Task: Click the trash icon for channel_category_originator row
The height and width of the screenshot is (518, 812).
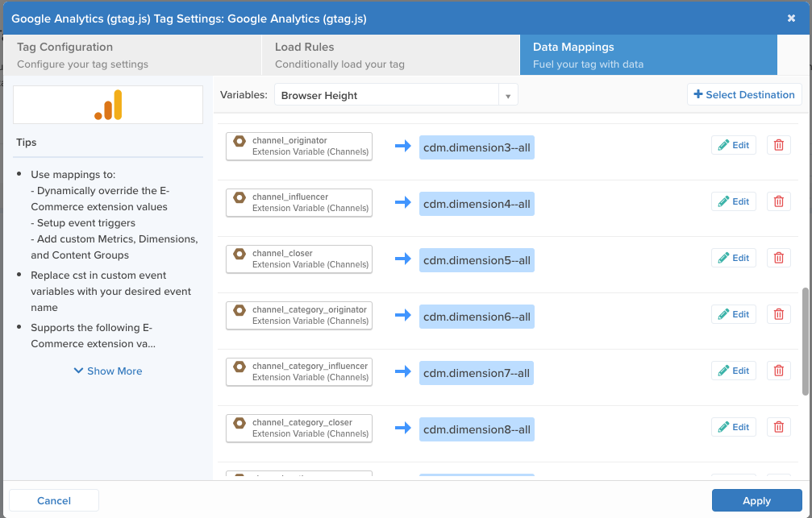Action: tap(778, 313)
